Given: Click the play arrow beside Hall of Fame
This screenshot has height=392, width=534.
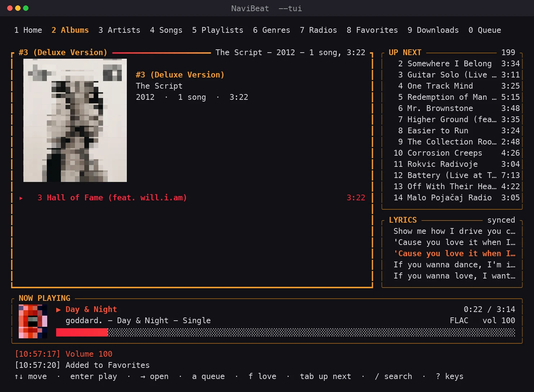Looking at the screenshot, I should pos(21,198).
